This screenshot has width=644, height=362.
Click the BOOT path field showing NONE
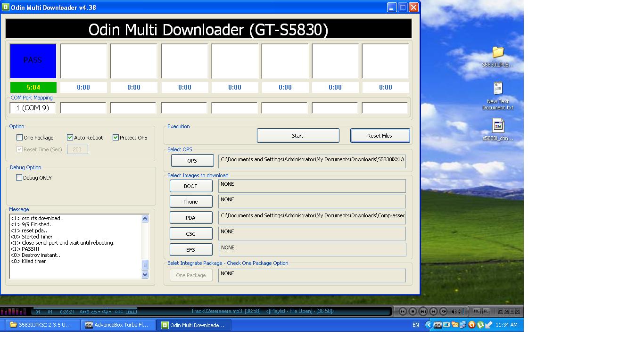coord(312,186)
